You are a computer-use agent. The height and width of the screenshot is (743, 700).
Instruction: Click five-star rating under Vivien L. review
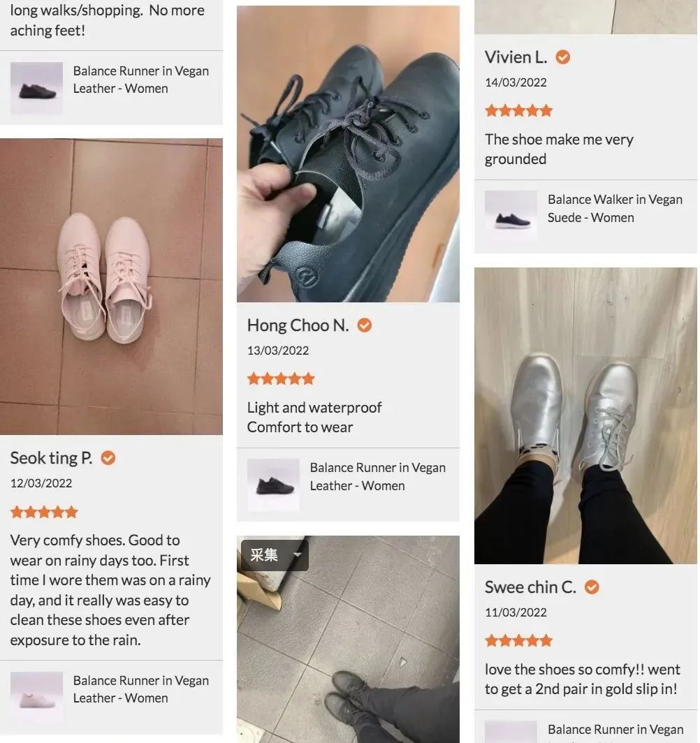pyautogui.click(x=518, y=111)
